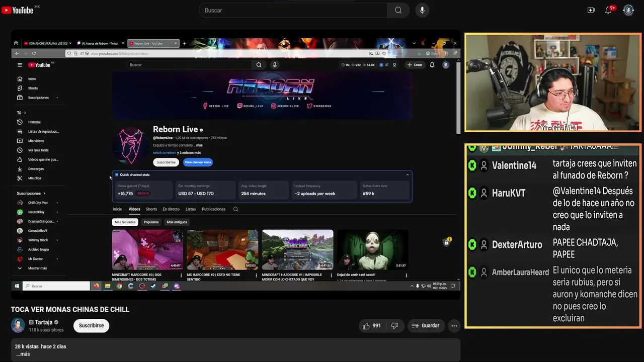Viewport: 644px width, 362px height.
Task: In the video, open Mis clips in the sidebar
Action: pyautogui.click(x=35, y=178)
